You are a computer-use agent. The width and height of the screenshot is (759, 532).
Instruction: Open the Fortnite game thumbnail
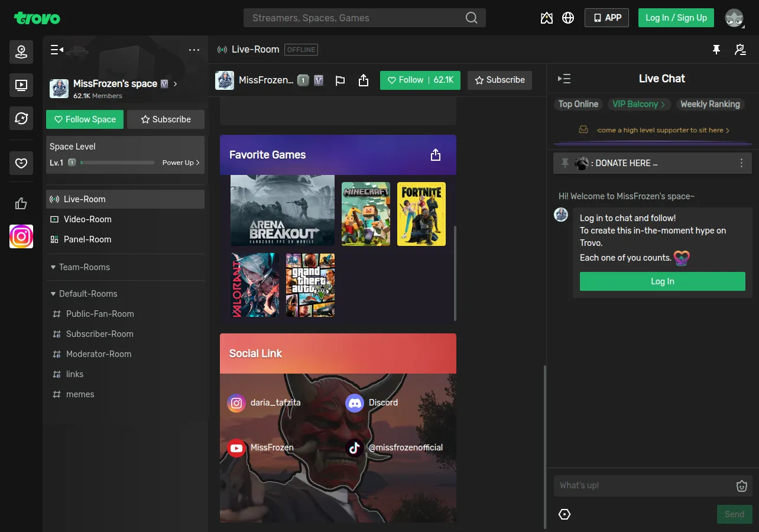[421, 214]
